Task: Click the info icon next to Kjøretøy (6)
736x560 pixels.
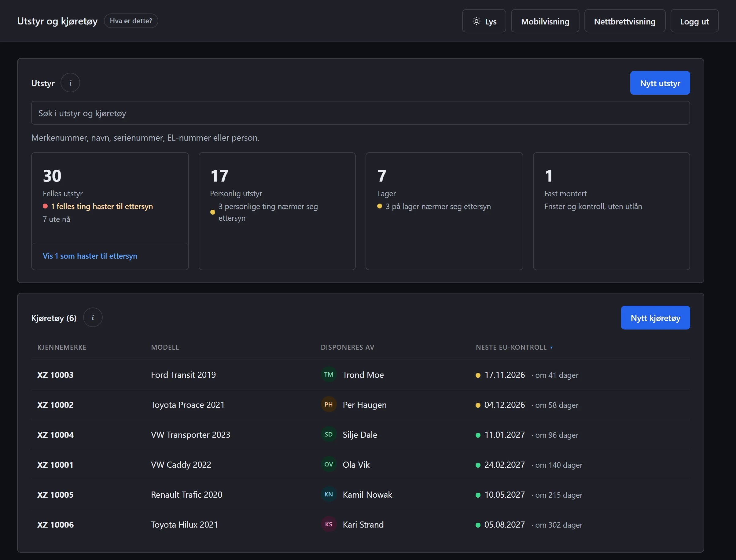Action: tap(93, 318)
